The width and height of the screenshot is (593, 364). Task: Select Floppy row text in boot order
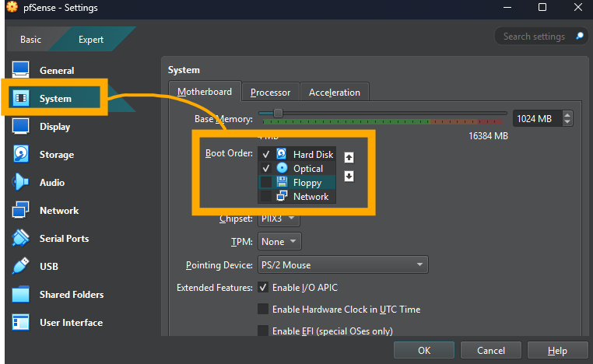(307, 183)
